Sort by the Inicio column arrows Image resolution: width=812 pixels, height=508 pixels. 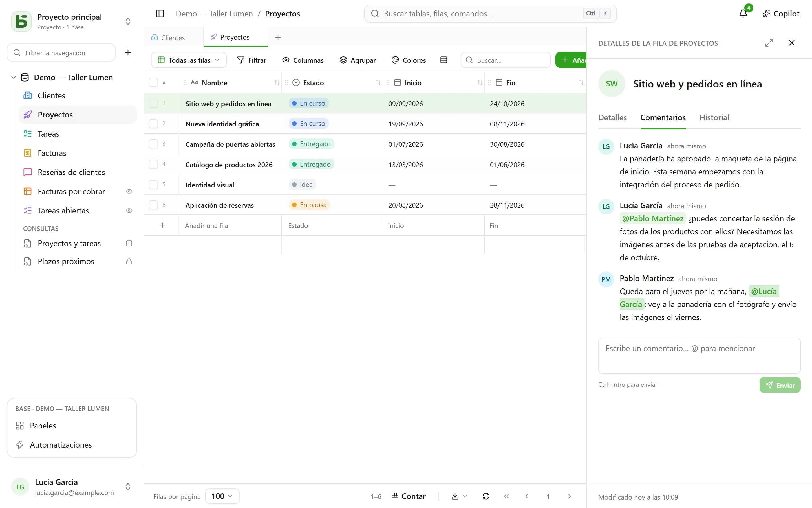(x=480, y=83)
